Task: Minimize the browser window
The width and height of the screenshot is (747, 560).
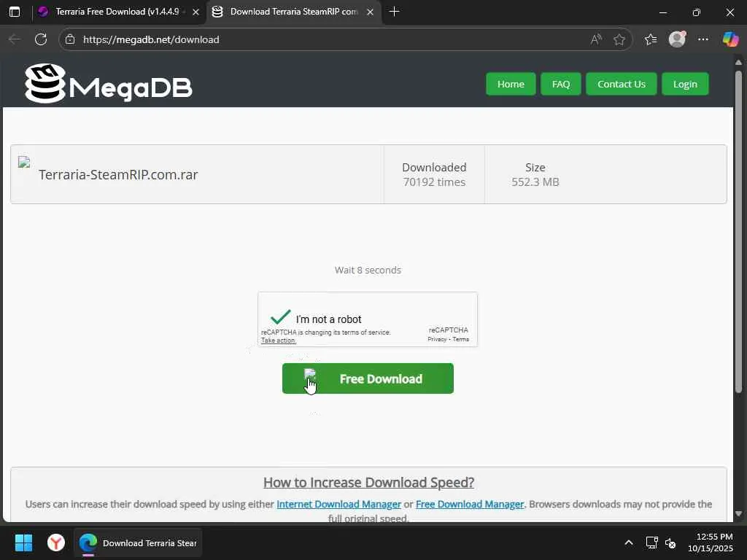Action: click(x=662, y=12)
